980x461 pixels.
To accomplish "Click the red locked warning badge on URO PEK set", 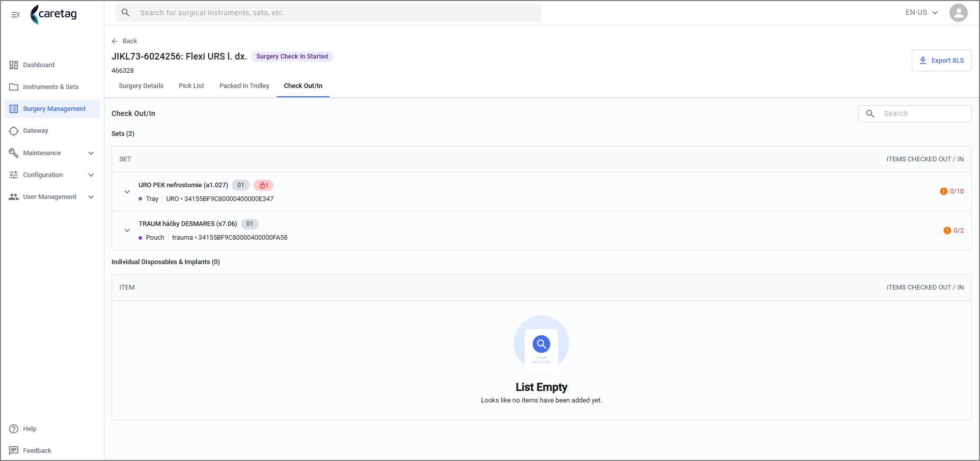I will 263,185.
